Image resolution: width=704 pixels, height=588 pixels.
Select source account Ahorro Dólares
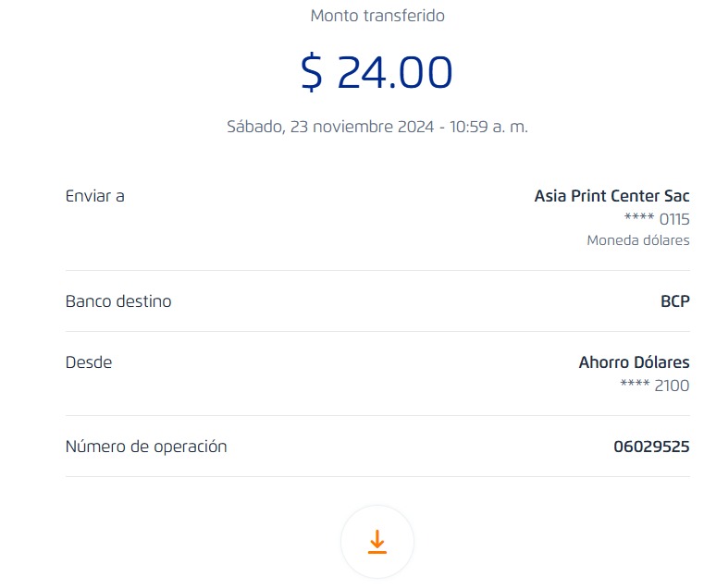click(x=634, y=362)
